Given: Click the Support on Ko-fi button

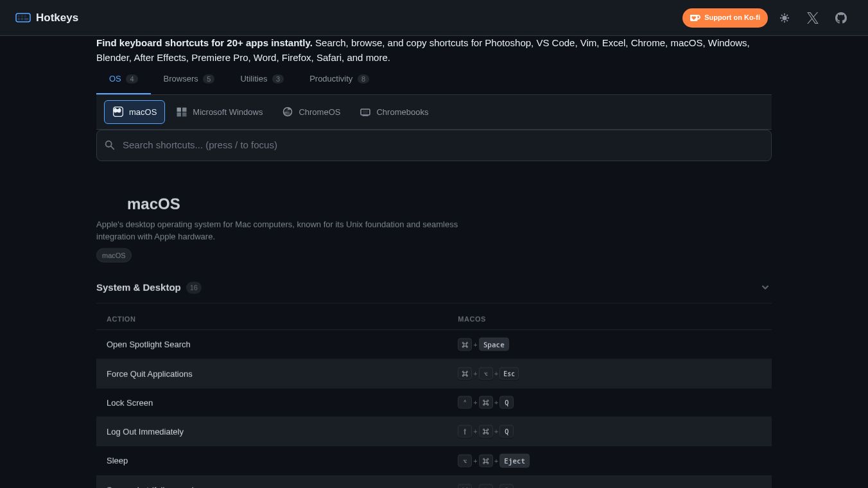Looking at the screenshot, I should (725, 18).
